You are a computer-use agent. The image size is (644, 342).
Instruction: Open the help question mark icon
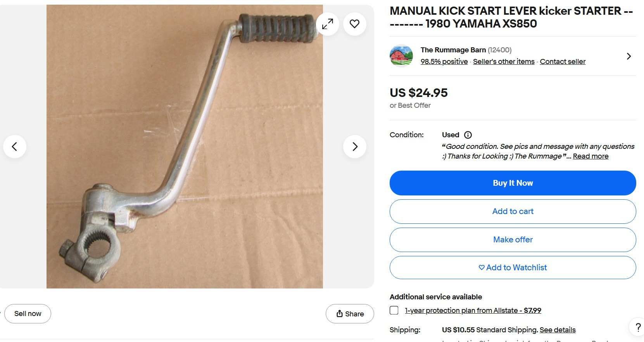(638, 326)
